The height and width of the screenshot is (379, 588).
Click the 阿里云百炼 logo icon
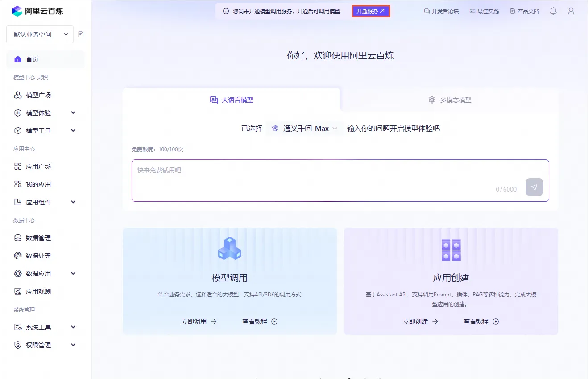[x=17, y=11]
